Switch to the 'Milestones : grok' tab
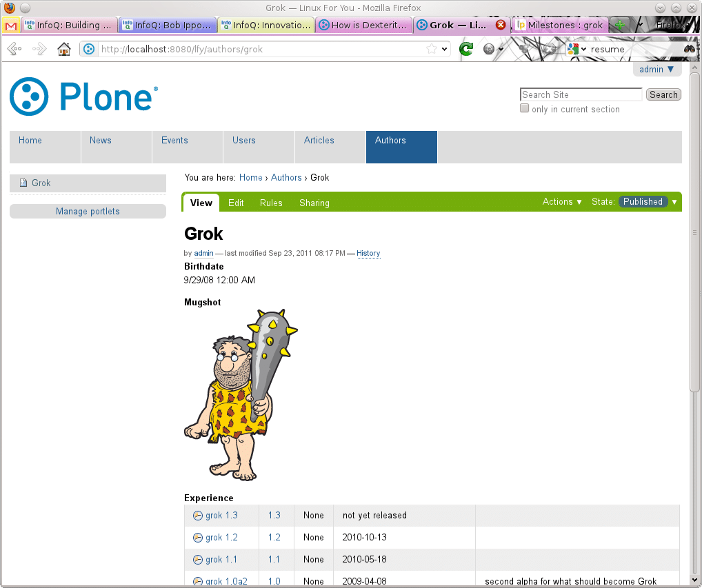Viewport: 702px width, 588px height. click(561, 25)
